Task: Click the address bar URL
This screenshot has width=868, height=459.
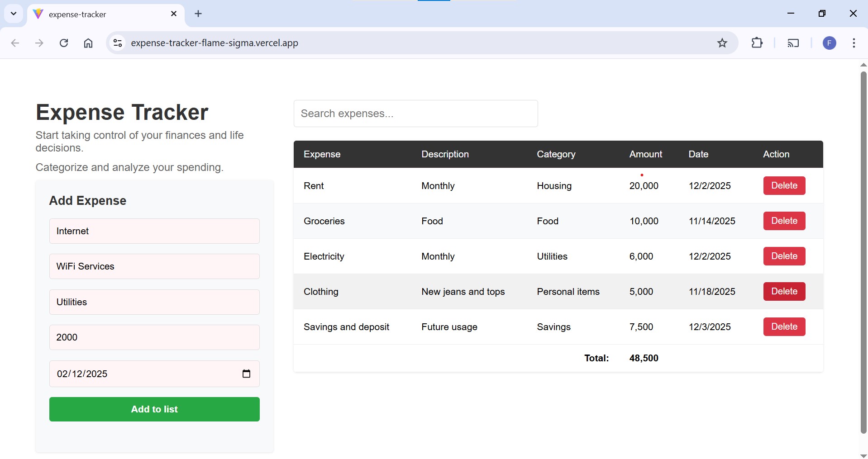Action: [215, 43]
